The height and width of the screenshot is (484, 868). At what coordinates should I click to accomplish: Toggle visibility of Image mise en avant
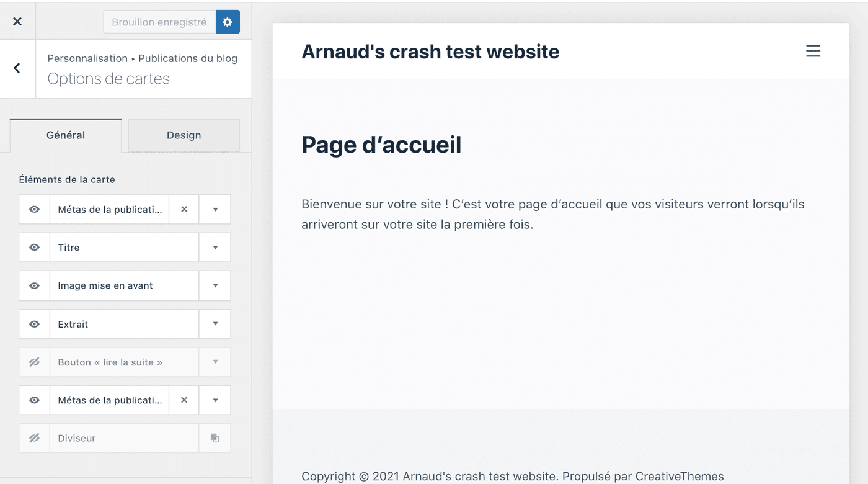35,286
